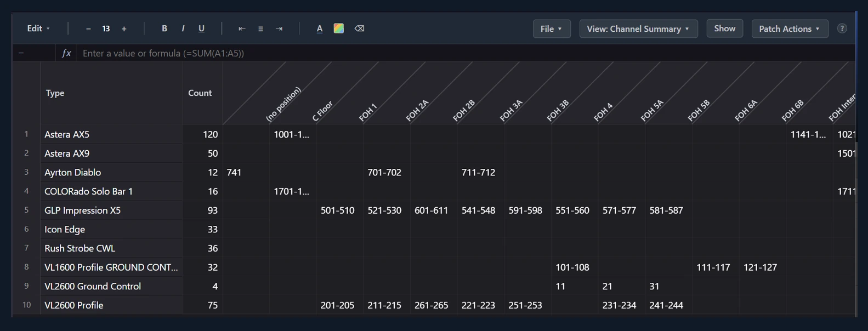Select the VL1600 Profile GROUND CONT... cell
The width and height of the screenshot is (868, 331).
(x=111, y=267)
